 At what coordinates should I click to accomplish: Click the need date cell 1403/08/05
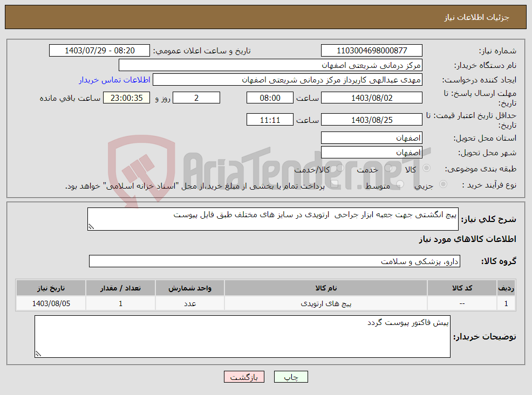[x=51, y=303]
